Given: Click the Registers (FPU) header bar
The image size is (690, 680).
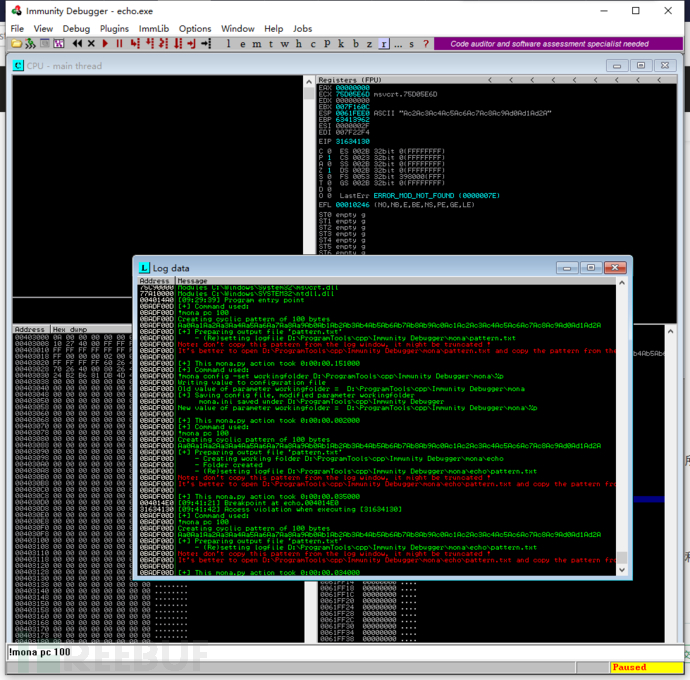Looking at the screenshot, I should 400,80.
